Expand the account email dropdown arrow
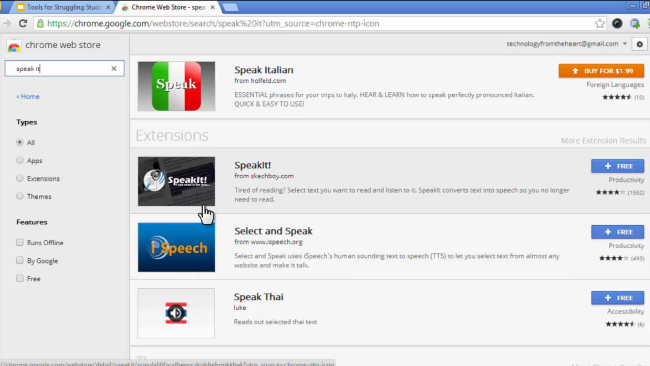 (x=625, y=44)
